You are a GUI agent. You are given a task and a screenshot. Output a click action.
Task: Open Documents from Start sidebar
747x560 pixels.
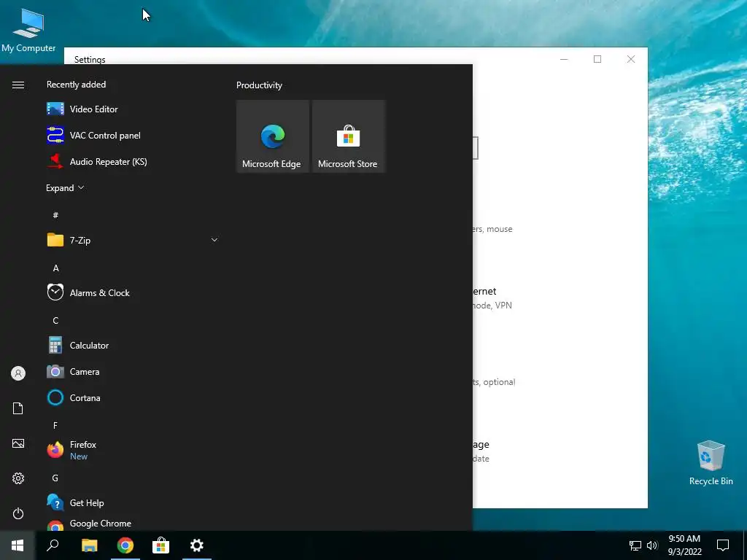point(18,408)
